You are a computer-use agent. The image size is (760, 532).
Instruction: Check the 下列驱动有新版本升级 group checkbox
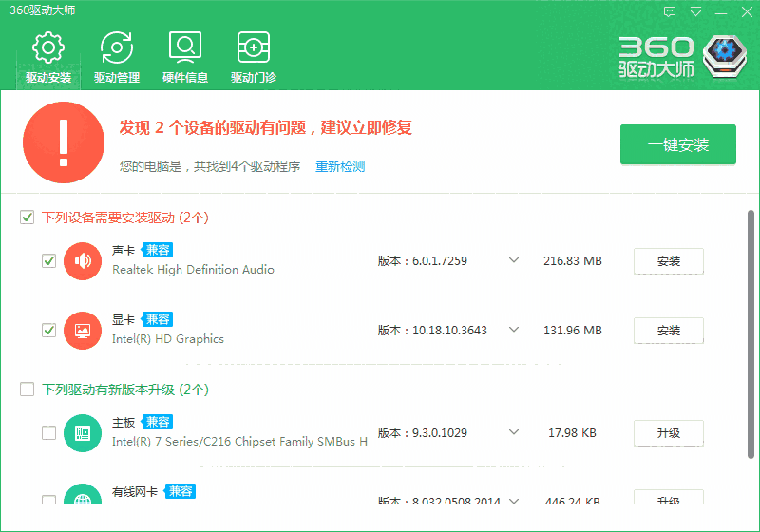tap(28, 389)
